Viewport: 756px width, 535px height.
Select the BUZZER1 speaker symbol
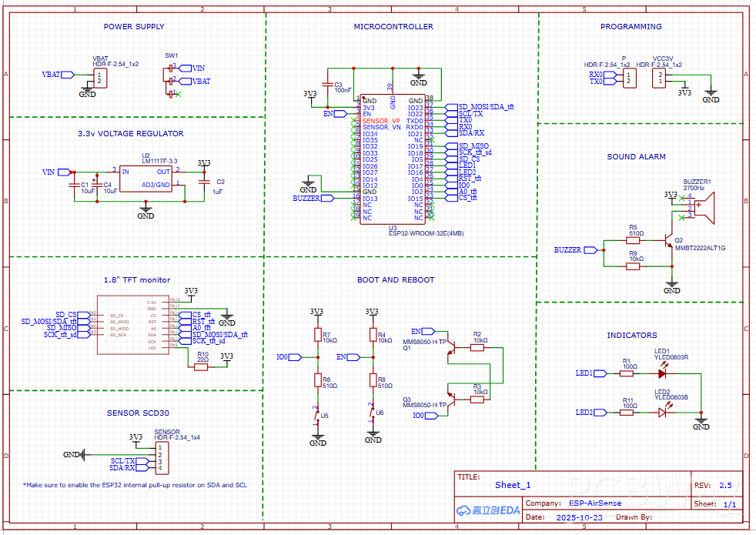click(706, 206)
